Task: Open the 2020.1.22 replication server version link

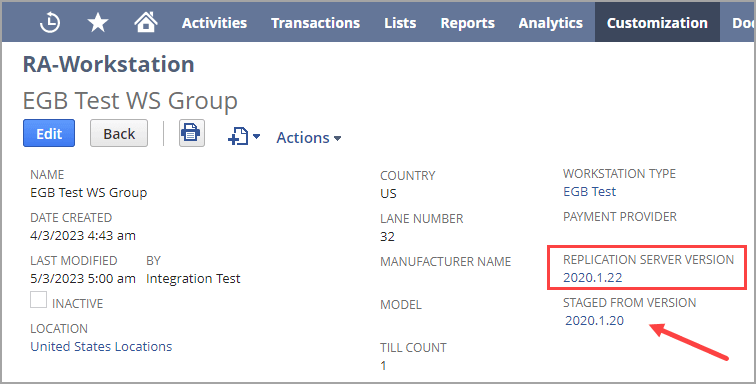Action: (x=593, y=277)
